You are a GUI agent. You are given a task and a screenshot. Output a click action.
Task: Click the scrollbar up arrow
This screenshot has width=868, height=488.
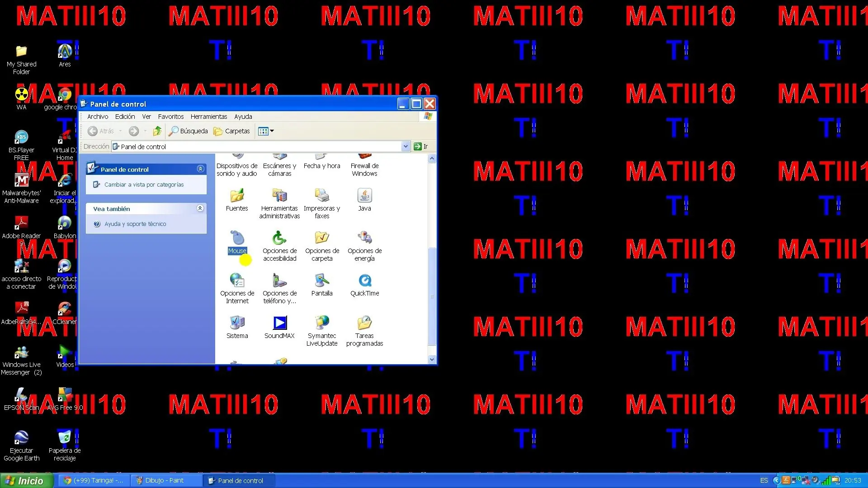[432, 159]
